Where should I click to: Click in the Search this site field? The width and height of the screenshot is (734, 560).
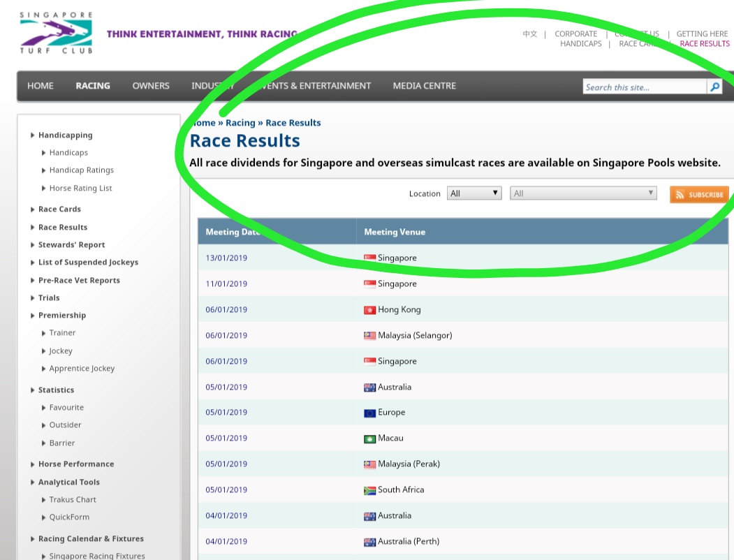click(644, 87)
